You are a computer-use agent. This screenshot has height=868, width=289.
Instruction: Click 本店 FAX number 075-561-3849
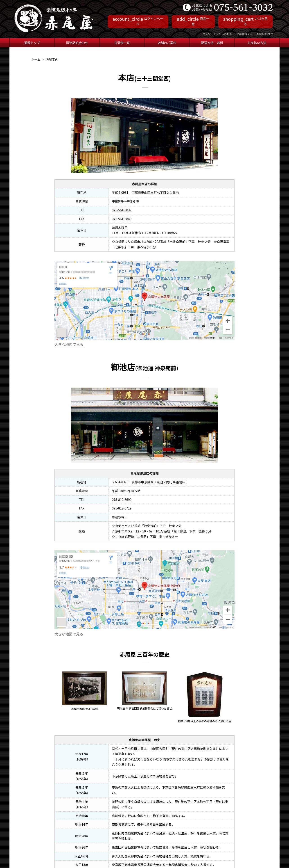pyautogui.click(x=122, y=219)
